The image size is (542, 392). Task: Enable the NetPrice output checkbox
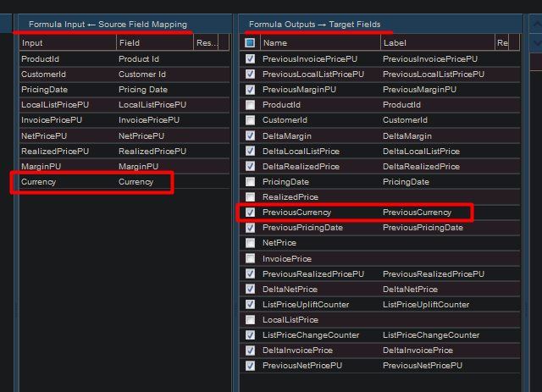coord(250,243)
